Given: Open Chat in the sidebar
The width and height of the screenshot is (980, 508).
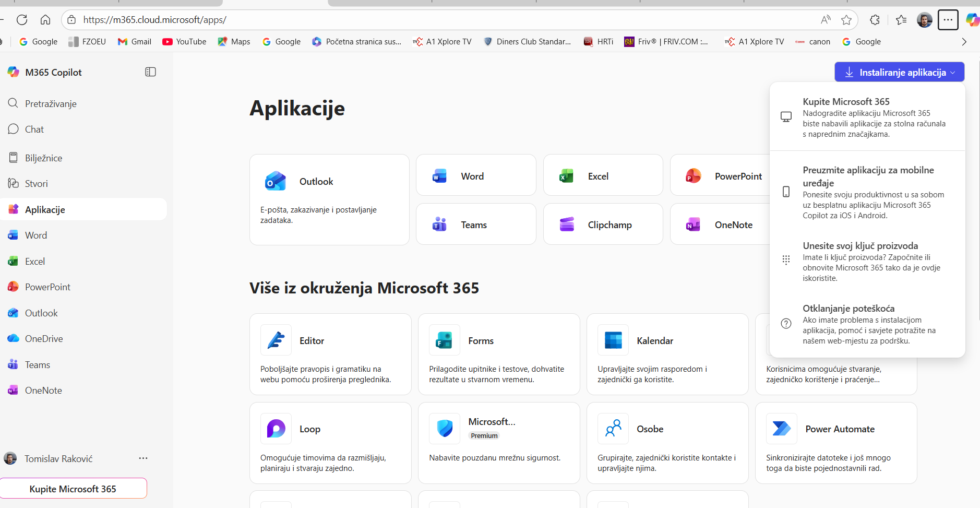Looking at the screenshot, I should [83, 129].
